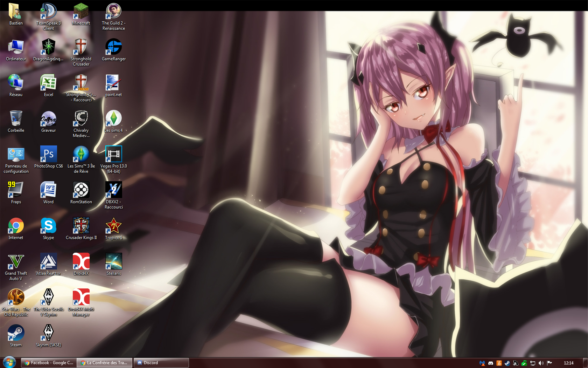Launch DBXV2 Raccourci
This screenshot has height=368, width=588.
click(113, 195)
